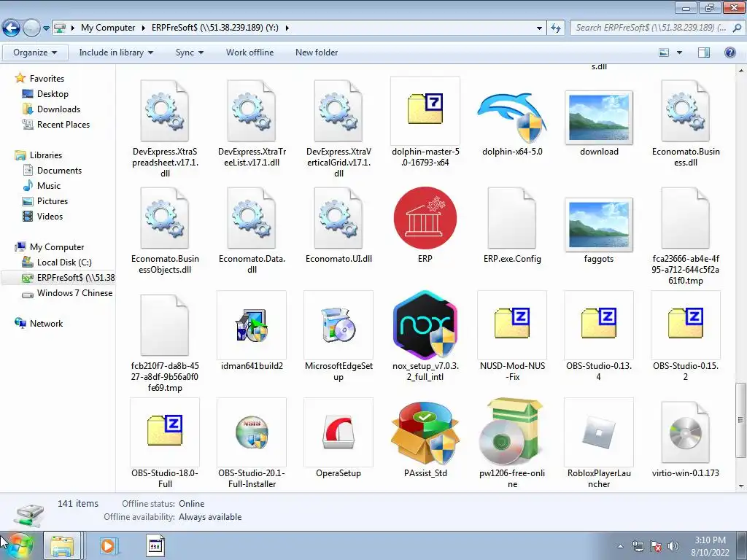The height and width of the screenshot is (560, 747).
Task: Open the taskbar clock showing 3:10 PM
Action: click(710, 546)
